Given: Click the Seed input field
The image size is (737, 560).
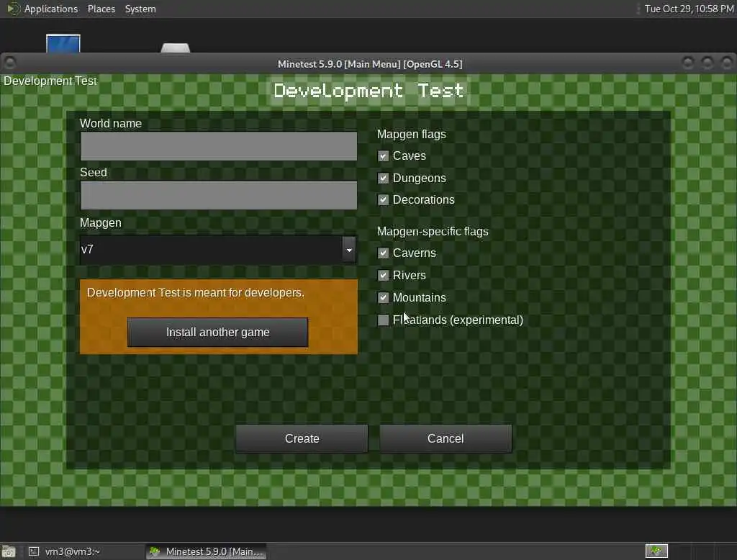Looking at the screenshot, I should 219,195.
